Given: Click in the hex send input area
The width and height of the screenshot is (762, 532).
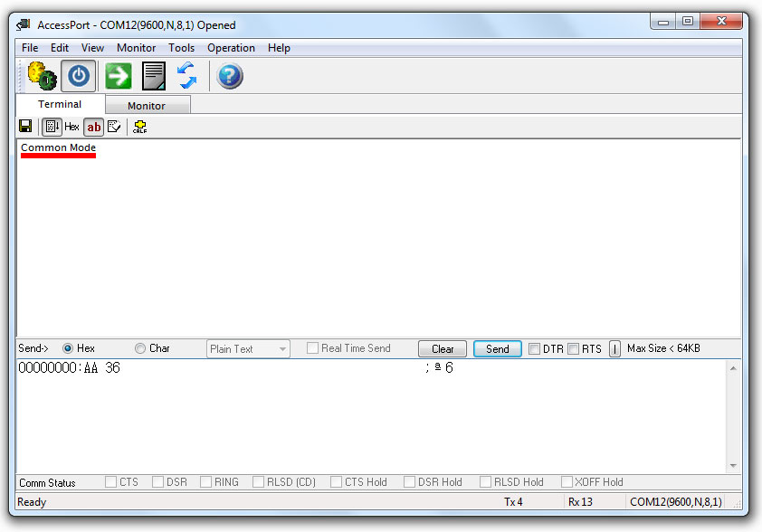Looking at the screenshot, I should 372,416.
